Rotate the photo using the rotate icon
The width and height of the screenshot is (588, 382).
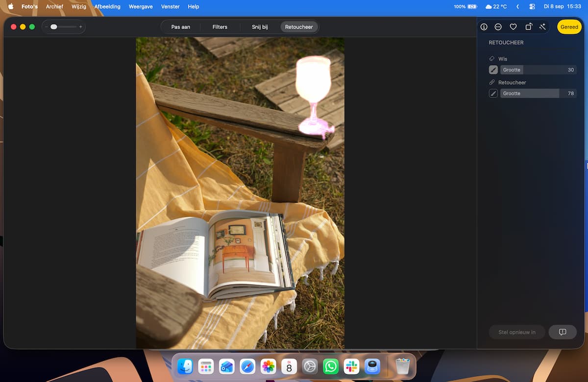528,27
